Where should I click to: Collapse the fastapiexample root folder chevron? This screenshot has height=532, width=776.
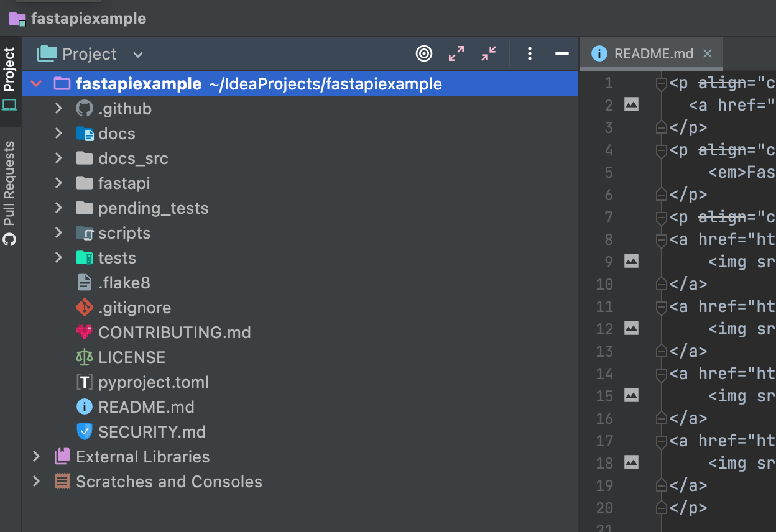point(36,84)
